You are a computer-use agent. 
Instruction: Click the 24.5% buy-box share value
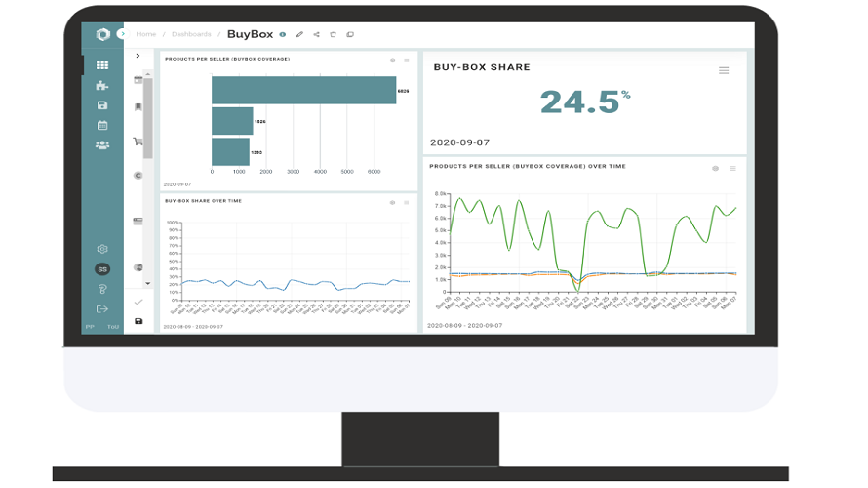(585, 102)
